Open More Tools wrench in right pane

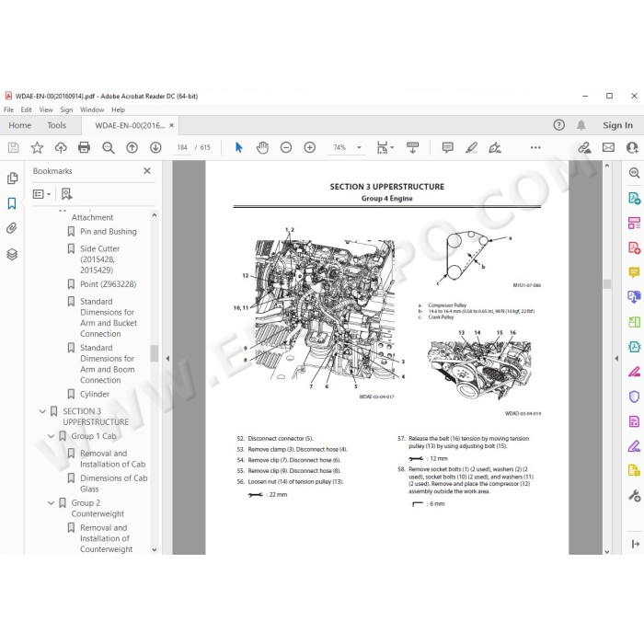[634, 496]
